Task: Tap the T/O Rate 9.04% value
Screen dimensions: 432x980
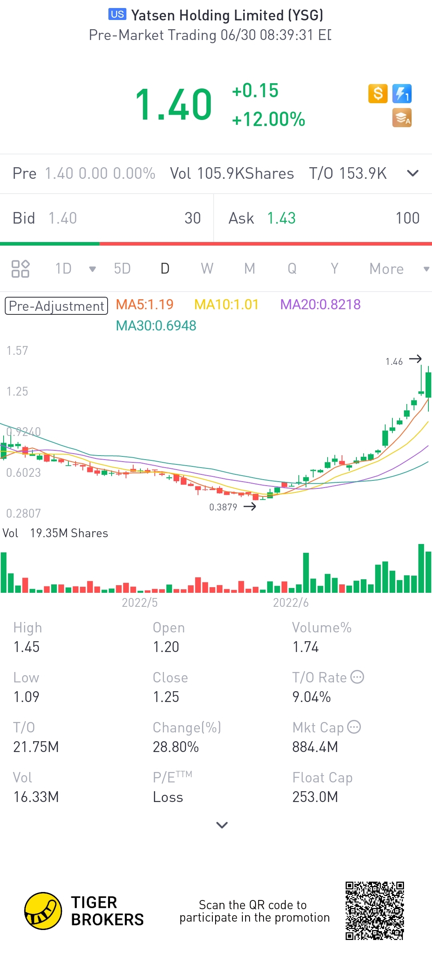Action: click(312, 697)
